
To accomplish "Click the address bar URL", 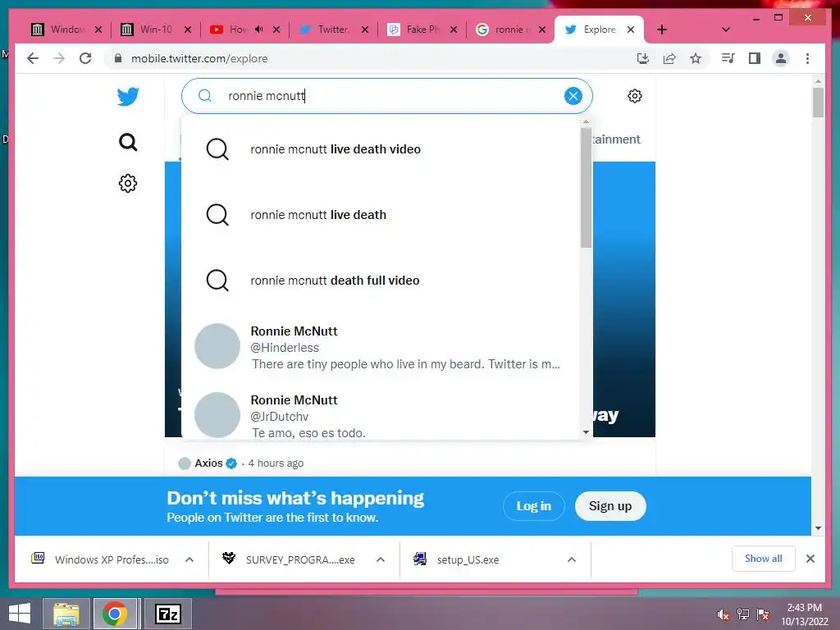I will [x=199, y=58].
